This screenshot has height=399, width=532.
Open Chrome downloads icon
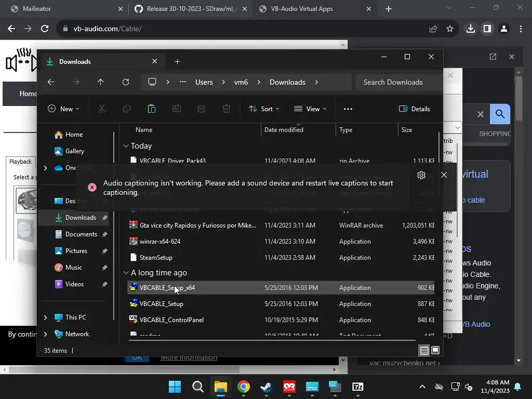471,29
